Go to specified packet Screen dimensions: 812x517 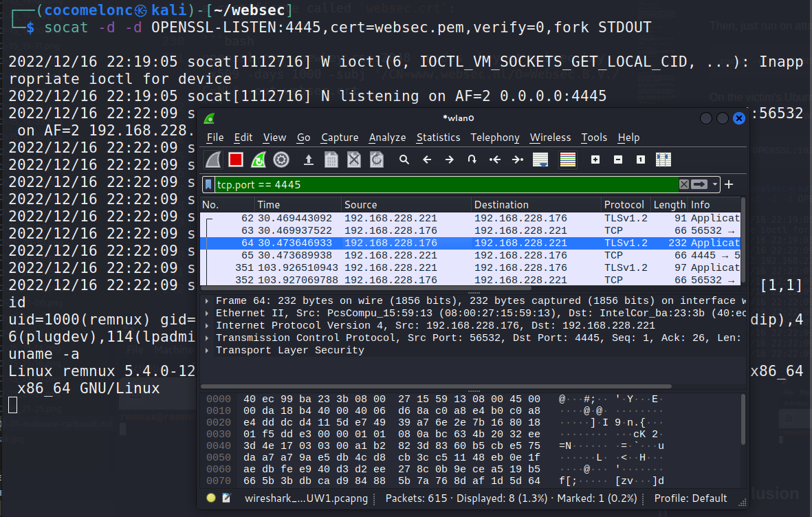472,159
